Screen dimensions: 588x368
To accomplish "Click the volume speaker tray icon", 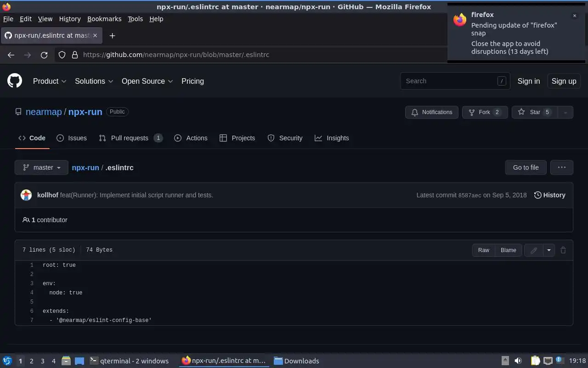I will click(x=518, y=361).
